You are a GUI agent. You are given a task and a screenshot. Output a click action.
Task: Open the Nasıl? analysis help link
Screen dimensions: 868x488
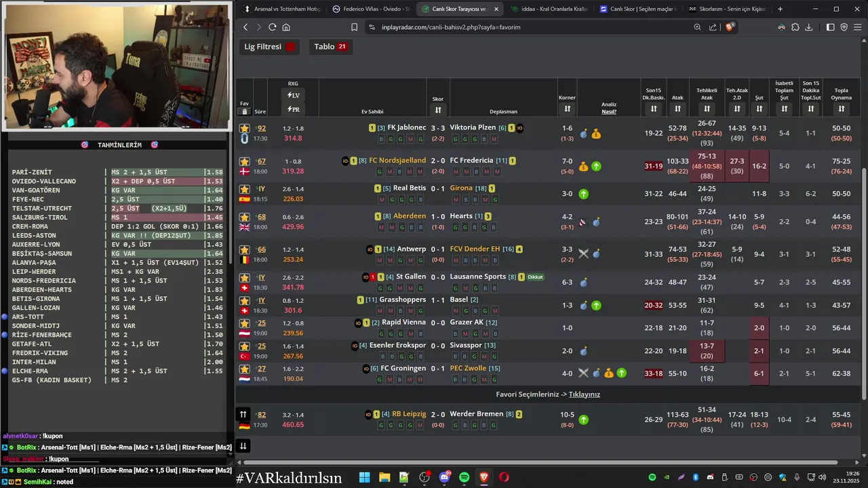coord(609,112)
